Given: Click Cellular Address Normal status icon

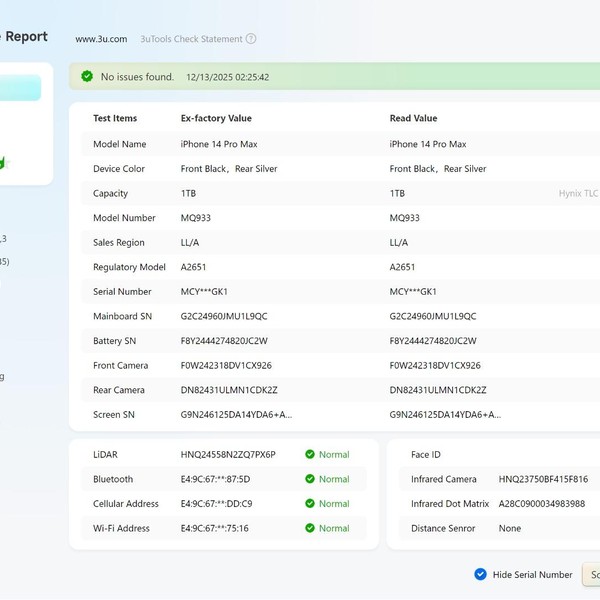Looking at the screenshot, I should click(x=310, y=504).
